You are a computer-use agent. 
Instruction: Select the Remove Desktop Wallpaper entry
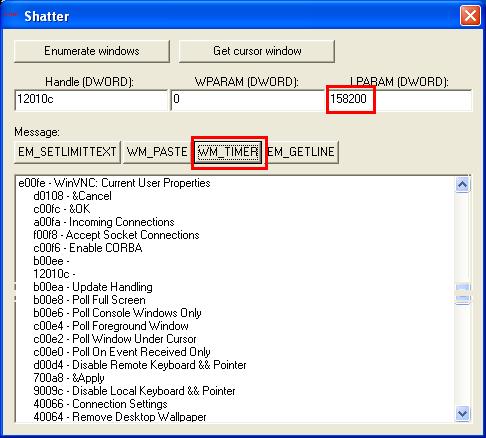tap(120, 417)
